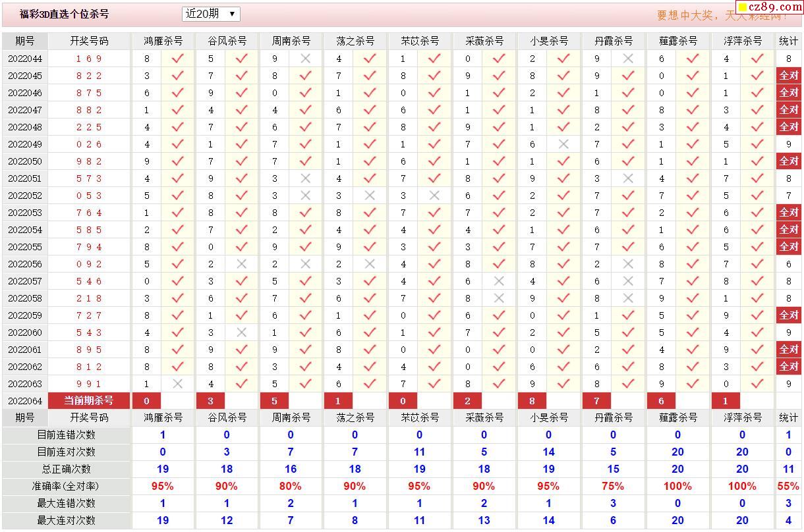Screen dimensions: 804x532
Task: Click the 目前连对次数 row label
Action: tap(66, 452)
